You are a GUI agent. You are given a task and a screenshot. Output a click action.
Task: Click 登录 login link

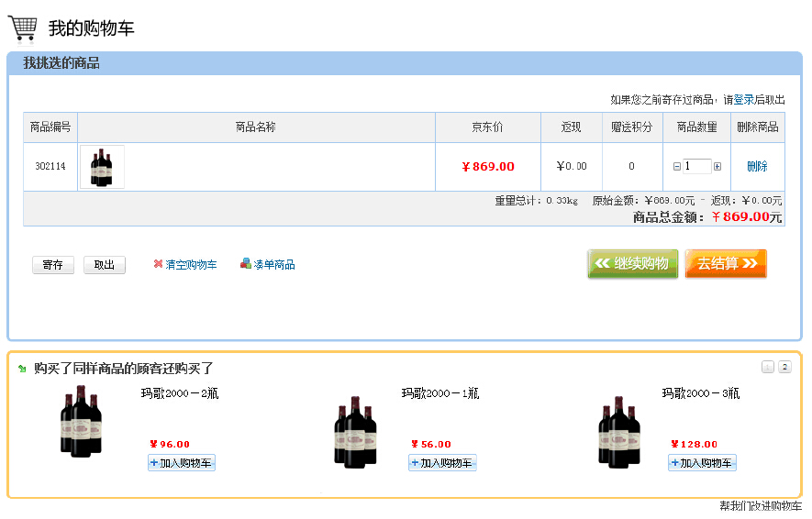click(743, 100)
